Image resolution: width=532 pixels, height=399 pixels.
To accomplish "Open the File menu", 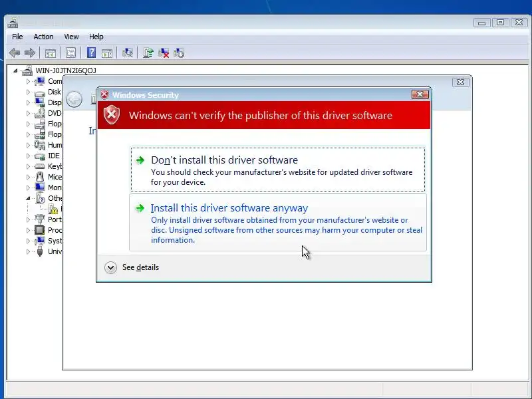I will click(17, 37).
